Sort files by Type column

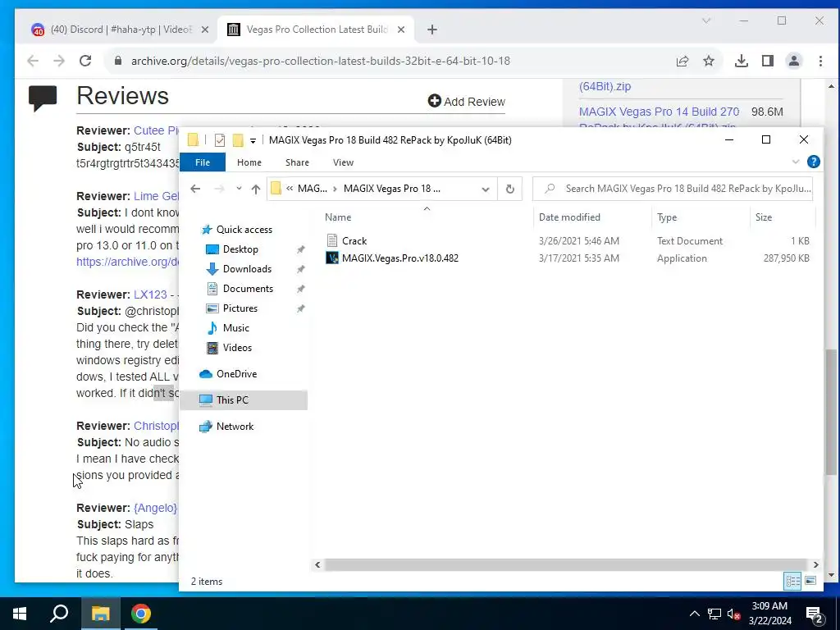667,217
